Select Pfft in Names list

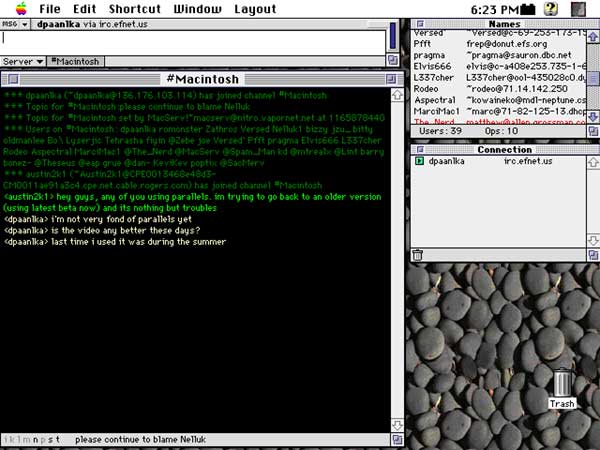(x=422, y=44)
